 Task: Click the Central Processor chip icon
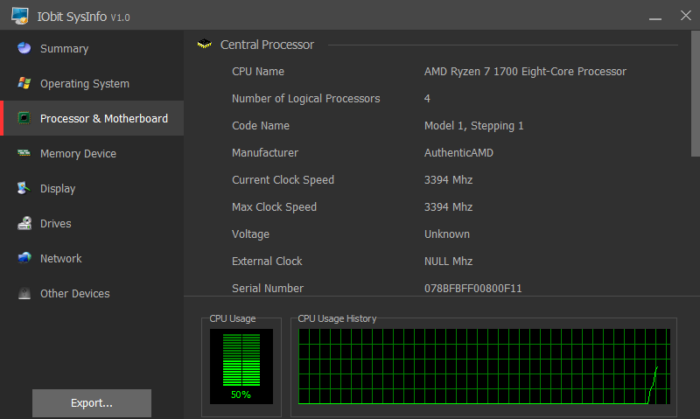(x=204, y=44)
